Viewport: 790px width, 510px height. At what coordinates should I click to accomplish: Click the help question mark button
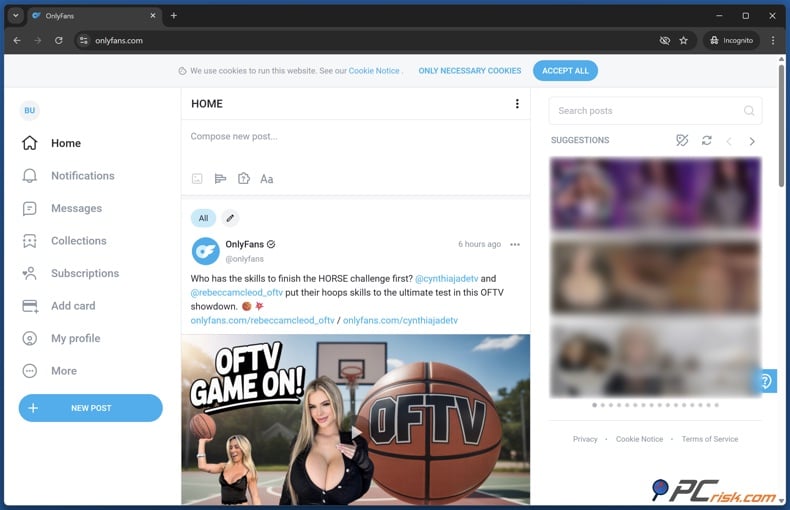point(765,381)
